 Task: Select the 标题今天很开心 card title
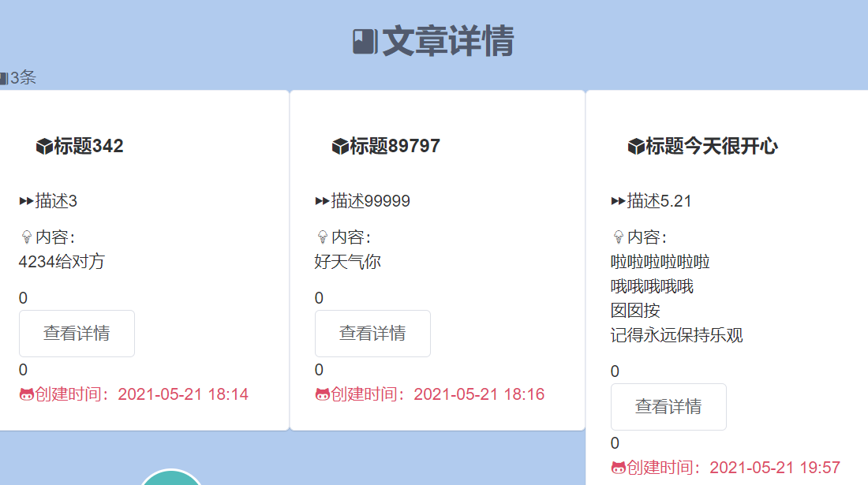(712, 147)
